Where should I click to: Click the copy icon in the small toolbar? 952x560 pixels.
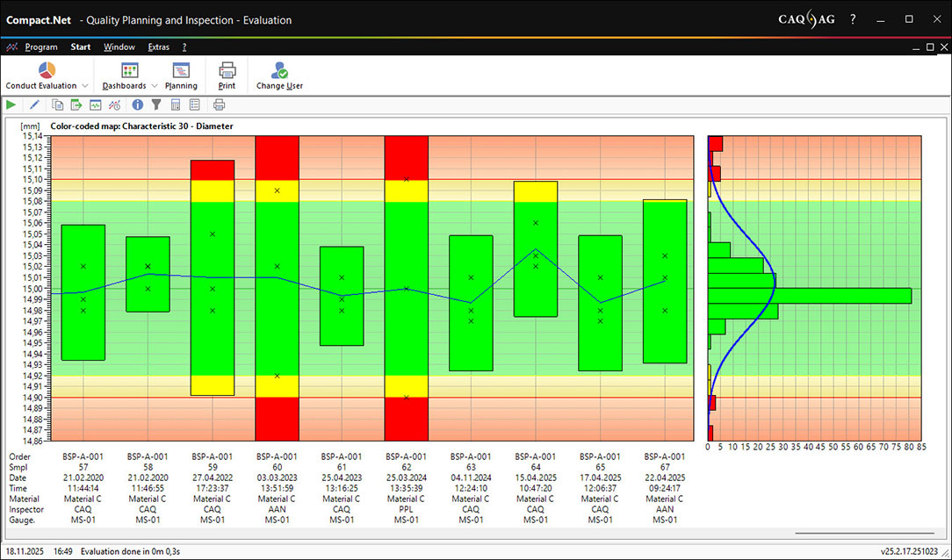point(58,105)
